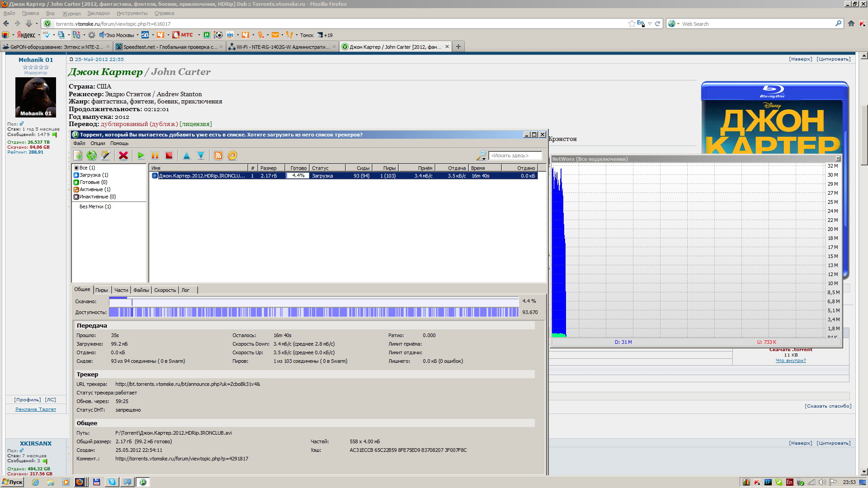Move torrent down the queue with the arrow
This screenshot has height=488, width=868.
tap(201, 155)
